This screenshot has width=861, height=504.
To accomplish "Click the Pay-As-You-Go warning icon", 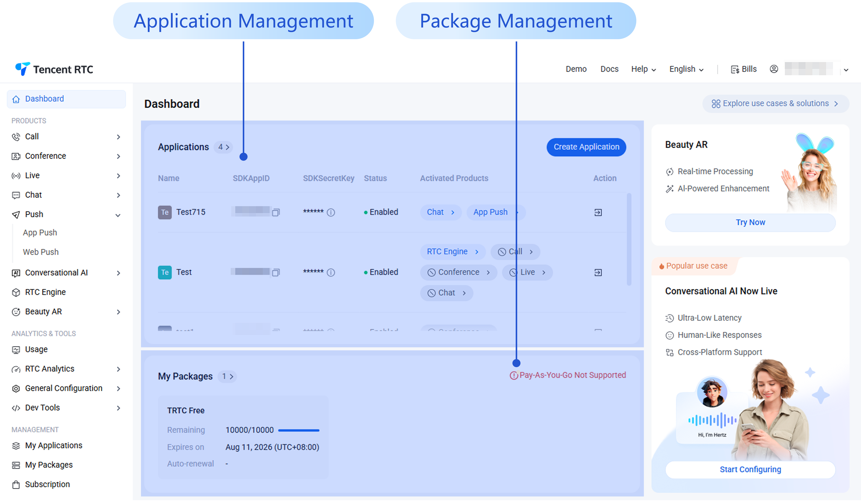I will point(513,376).
